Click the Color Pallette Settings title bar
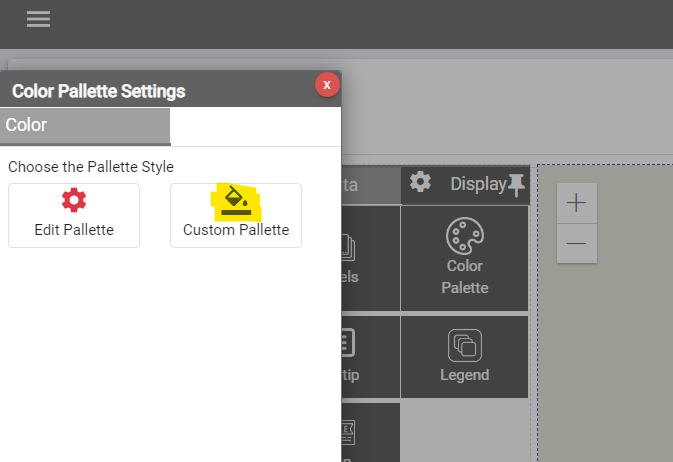Screen dimensions: 673x462 (x=150, y=91)
